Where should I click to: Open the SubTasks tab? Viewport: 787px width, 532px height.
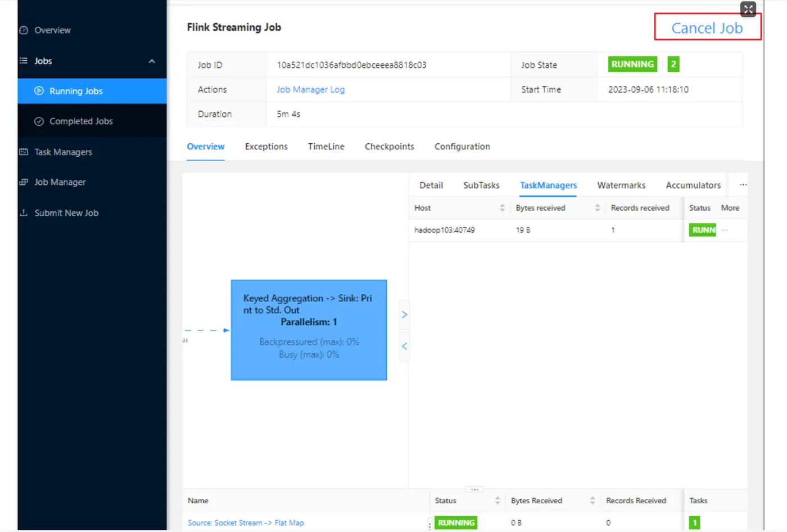click(x=481, y=185)
